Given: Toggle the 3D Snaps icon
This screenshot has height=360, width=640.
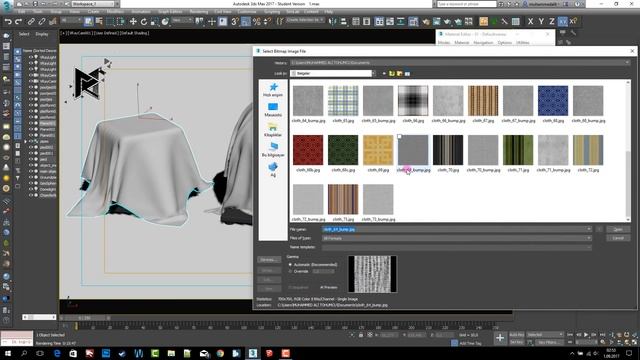Looking at the screenshot, I should 235,22.
